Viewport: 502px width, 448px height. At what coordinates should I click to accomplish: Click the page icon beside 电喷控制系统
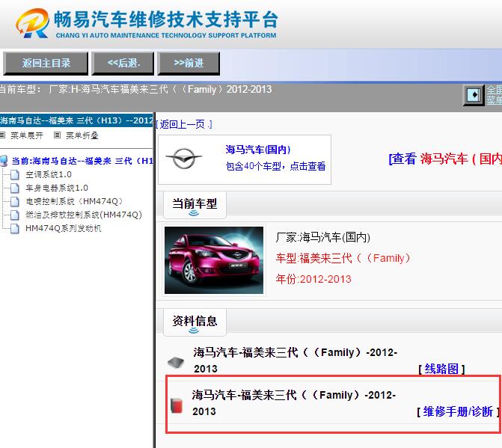pos(14,202)
